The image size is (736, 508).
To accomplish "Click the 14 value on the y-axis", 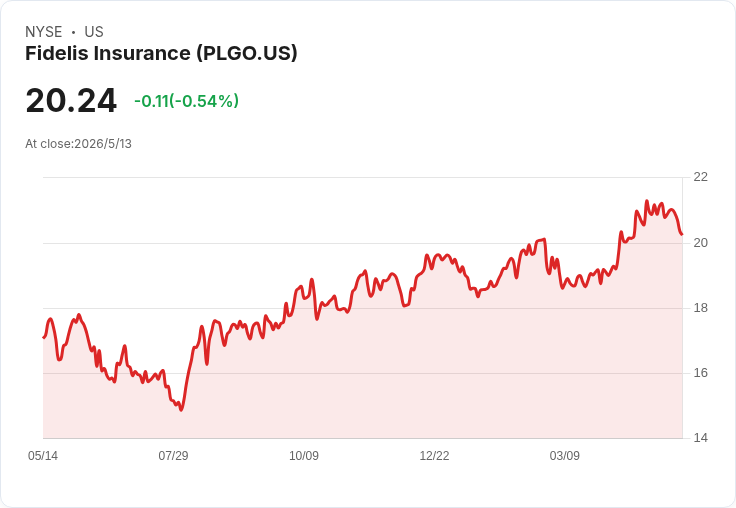I will [x=701, y=438].
